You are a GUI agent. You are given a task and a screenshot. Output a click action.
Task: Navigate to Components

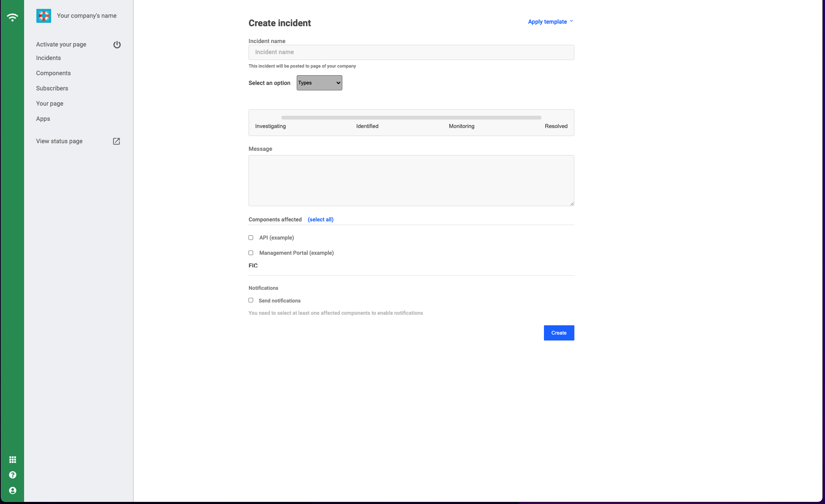click(x=53, y=73)
